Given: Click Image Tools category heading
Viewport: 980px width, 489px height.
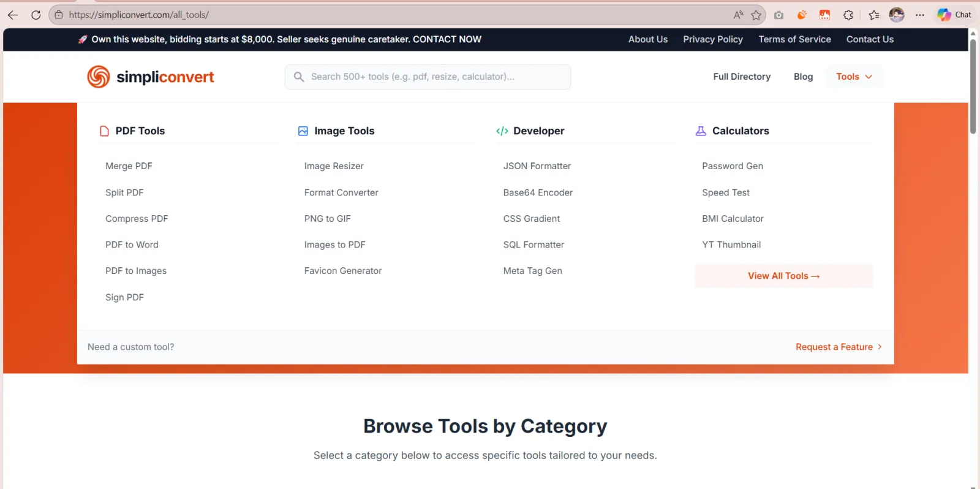Looking at the screenshot, I should 344,131.
